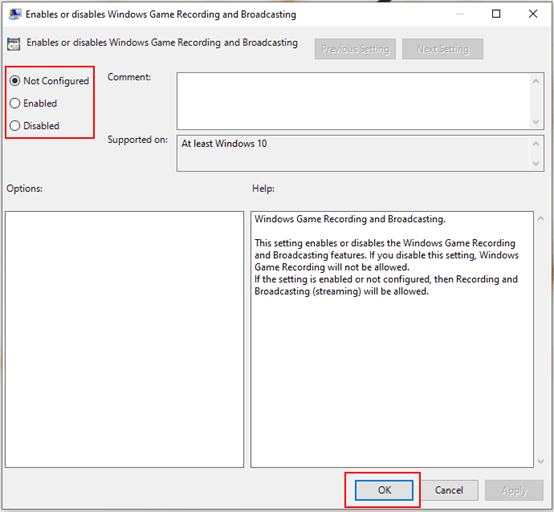Confirm with the OK button
Screen dimensions: 554x512
click(x=384, y=490)
